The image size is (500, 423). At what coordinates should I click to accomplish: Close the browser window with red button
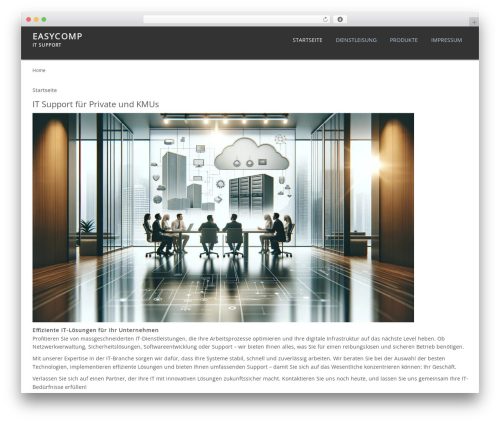(x=29, y=19)
